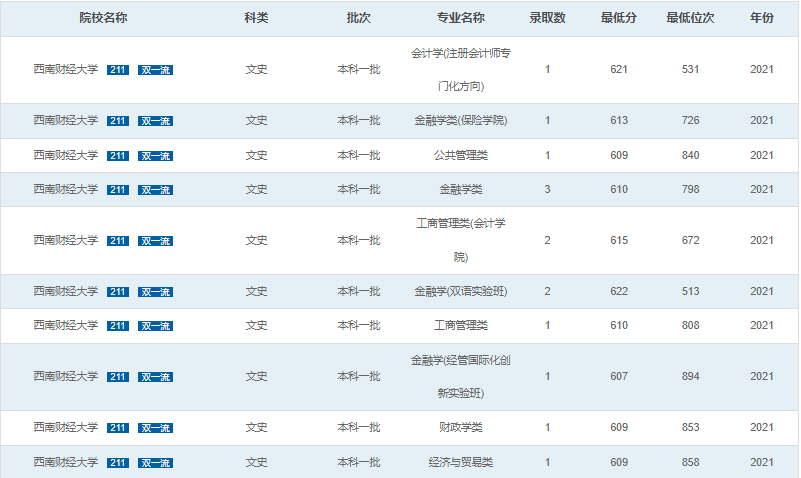Click the 双一流 badge in the 金融学类(保险学院) row
801x478 pixels.
point(155,121)
